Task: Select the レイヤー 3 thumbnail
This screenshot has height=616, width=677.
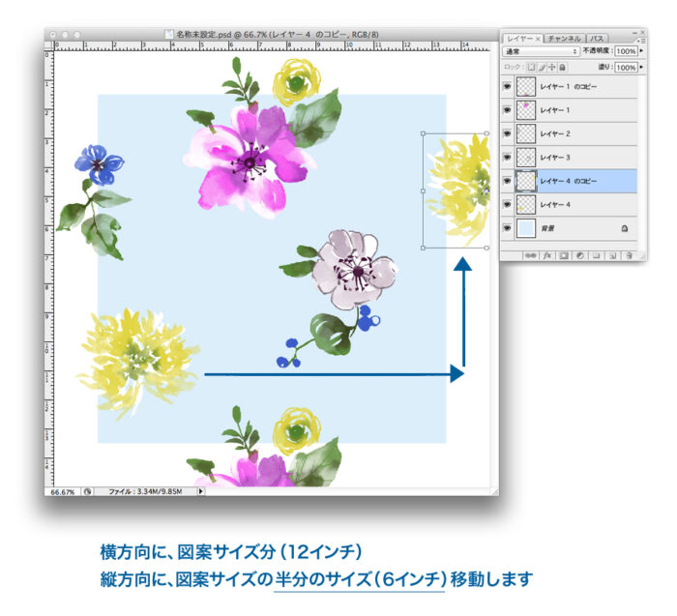Action: (x=526, y=158)
